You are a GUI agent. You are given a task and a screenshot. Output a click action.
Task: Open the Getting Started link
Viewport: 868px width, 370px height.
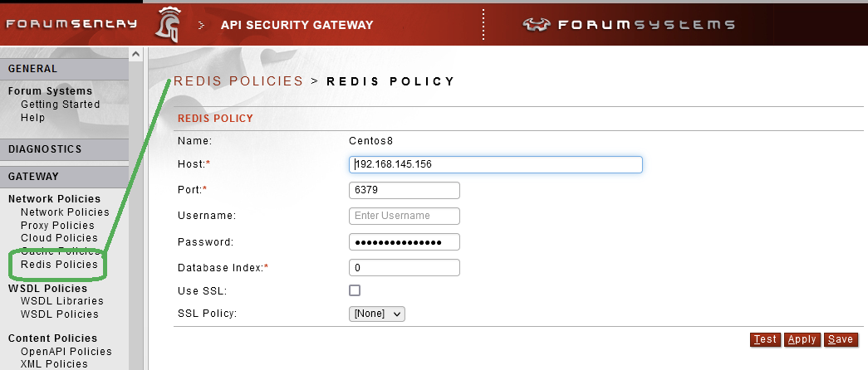[61, 104]
